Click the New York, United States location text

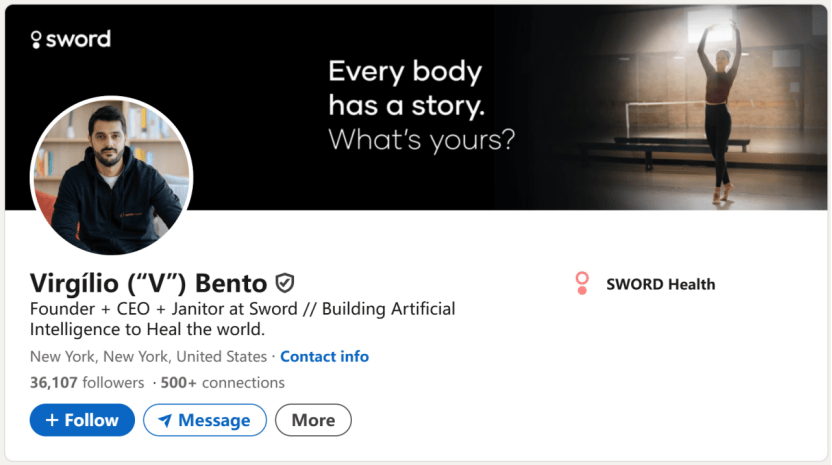click(x=148, y=357)
